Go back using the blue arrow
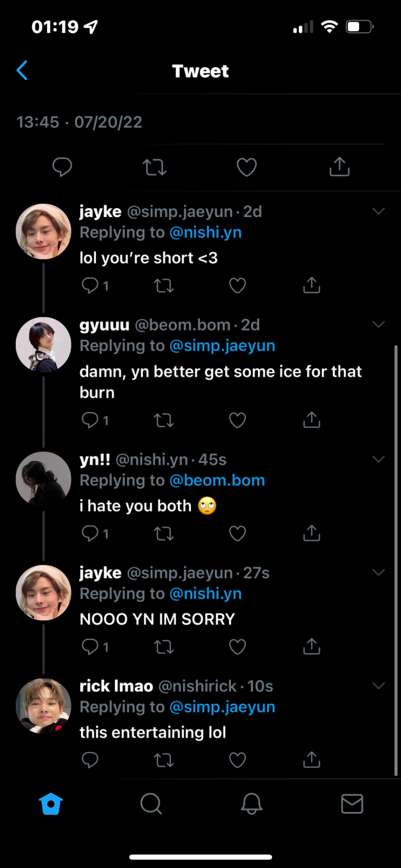This screenshot has height=868, width=401. click(x=22, y=71)
